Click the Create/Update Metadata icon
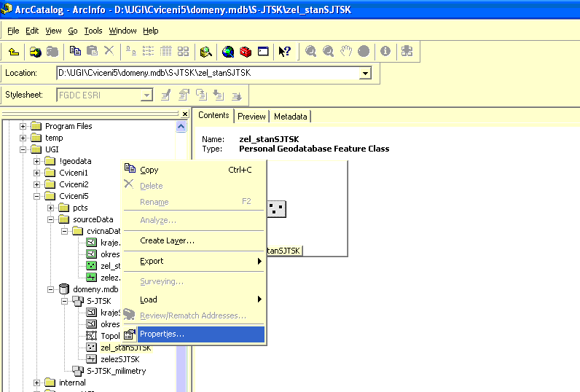 pyautogui.click(x=202, y=95)
